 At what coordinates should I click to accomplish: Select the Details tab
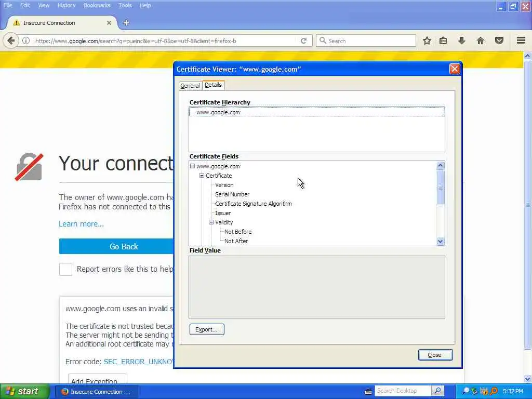[213, 85]
